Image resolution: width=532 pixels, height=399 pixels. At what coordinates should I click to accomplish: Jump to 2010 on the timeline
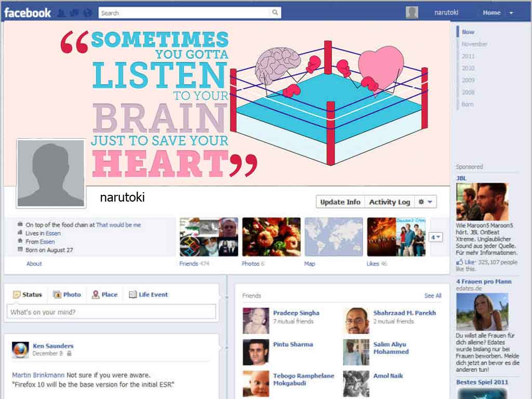pos(468,68)
